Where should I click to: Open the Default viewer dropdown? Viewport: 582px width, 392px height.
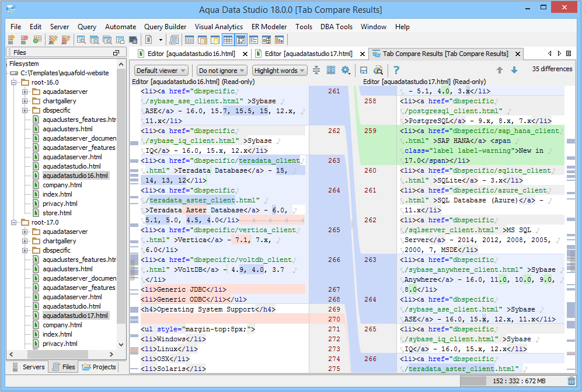point(161,71)
